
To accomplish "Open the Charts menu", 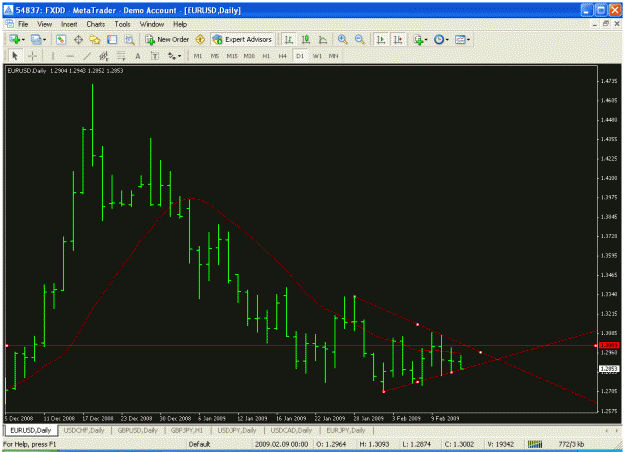I will click(96, 24).
